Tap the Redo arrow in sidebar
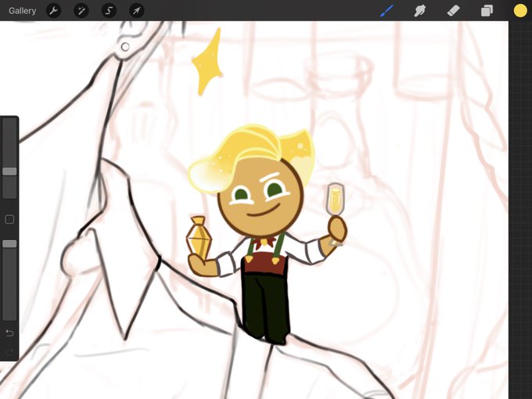The height and width of the screenshot is (399, 532). coord(9,352)
